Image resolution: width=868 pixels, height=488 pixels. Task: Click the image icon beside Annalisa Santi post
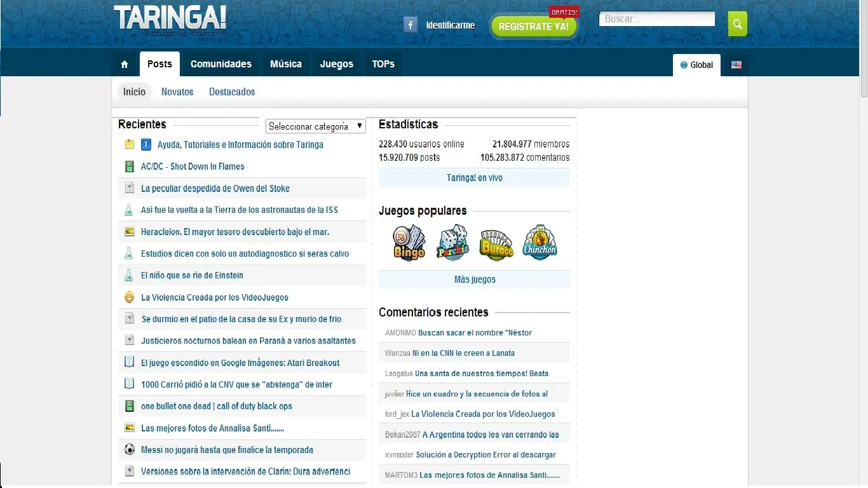click(x=130, y=428)
